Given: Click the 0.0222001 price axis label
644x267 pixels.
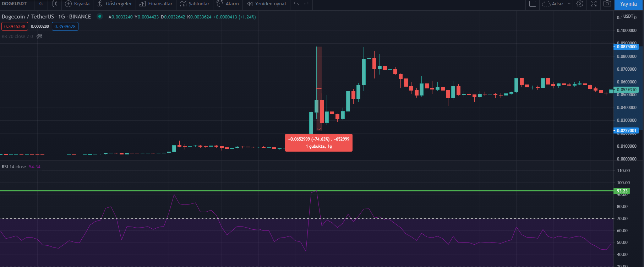Looking at the screenshot, I should tap(626, 131).
